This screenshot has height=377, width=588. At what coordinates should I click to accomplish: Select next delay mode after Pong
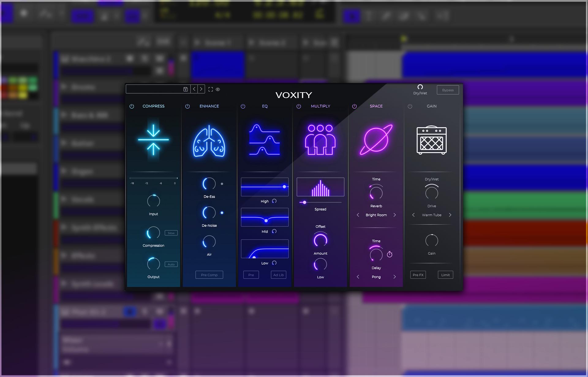[394, 277]
